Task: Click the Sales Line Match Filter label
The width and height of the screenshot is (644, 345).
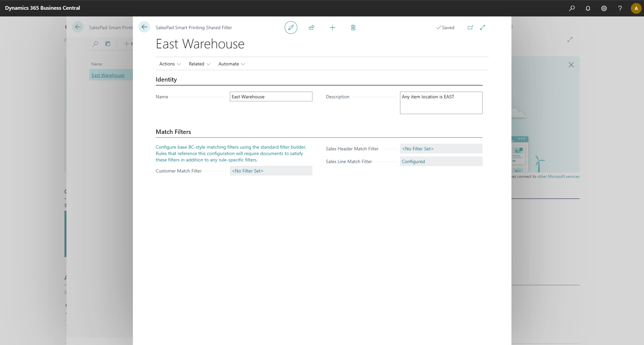Action: (349, 161)
